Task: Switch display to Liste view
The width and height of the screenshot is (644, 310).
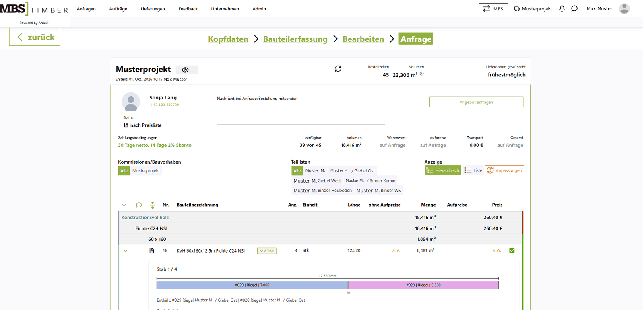Action: click(x=473, y=170)
